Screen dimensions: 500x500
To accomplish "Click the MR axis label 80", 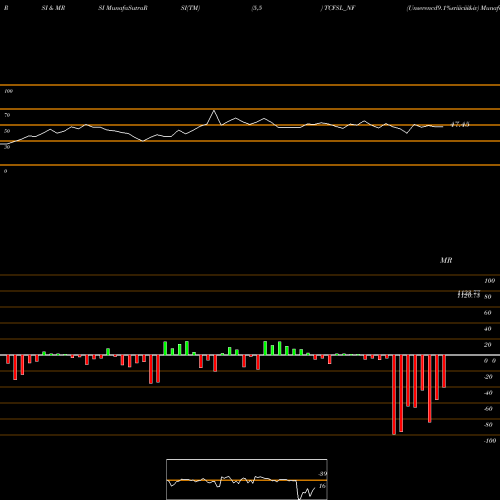I will point(488,297).
